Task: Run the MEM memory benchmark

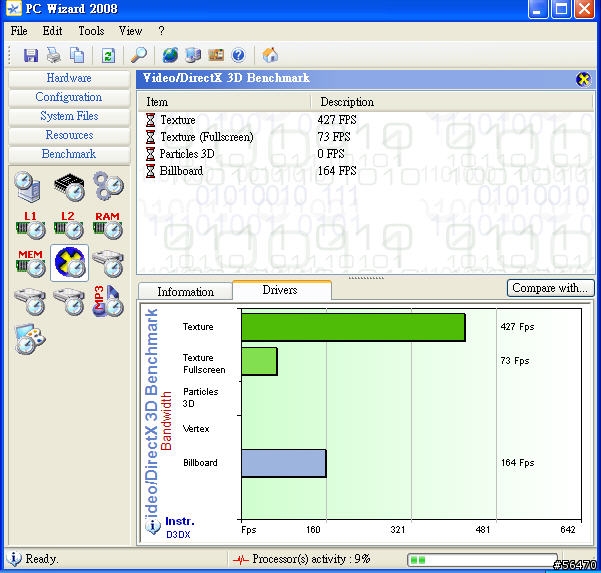Action: coord(31,263)
